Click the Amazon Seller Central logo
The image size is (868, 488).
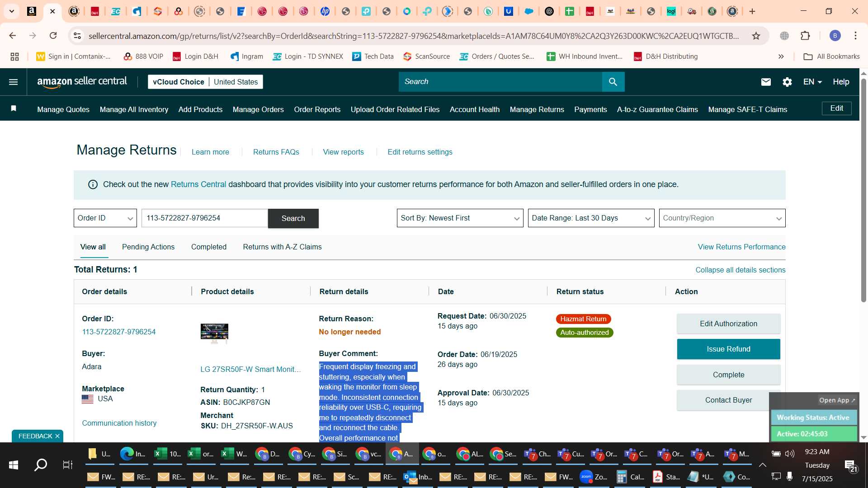[x=82, y=82]
